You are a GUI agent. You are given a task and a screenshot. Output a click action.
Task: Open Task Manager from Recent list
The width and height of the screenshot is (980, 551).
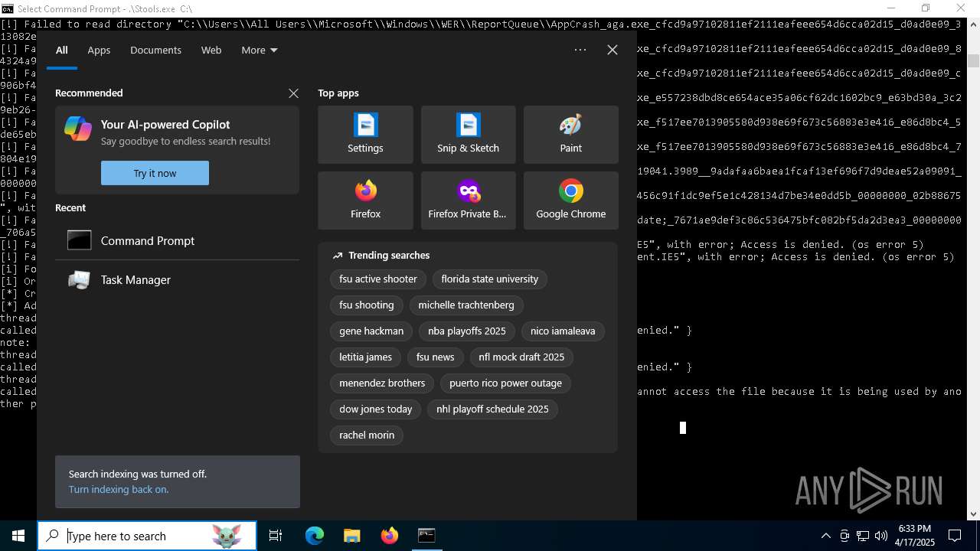(177, 280)
